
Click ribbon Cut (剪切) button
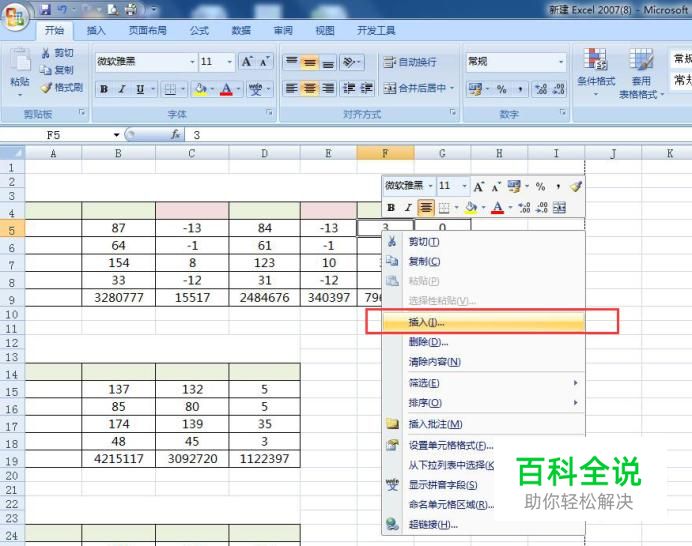(57, 53)
